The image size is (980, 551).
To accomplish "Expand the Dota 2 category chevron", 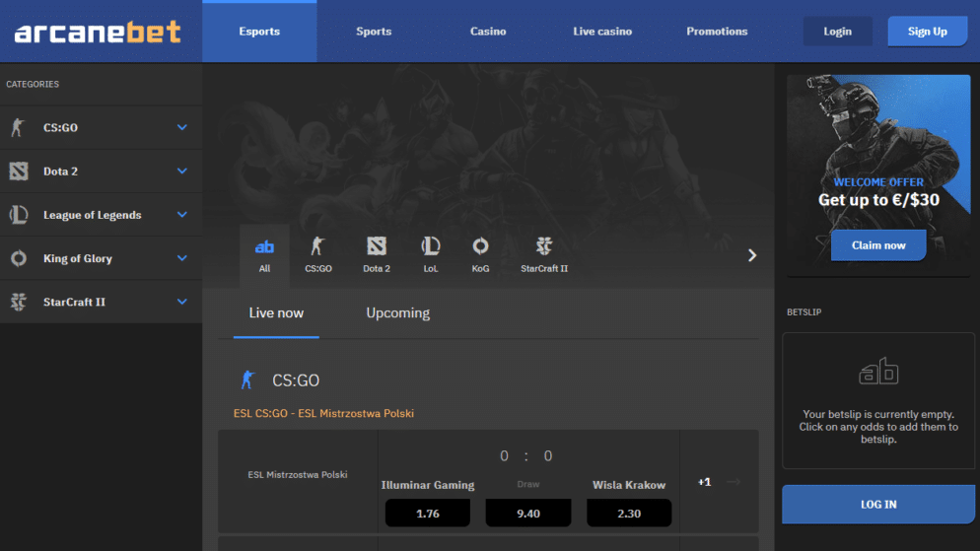I will (x=181, y=172).
